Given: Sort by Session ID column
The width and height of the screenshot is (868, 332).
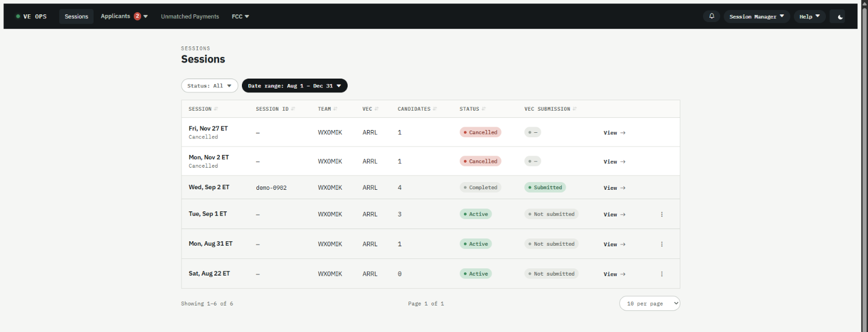Looking at the screenshot, I should 275,109.
